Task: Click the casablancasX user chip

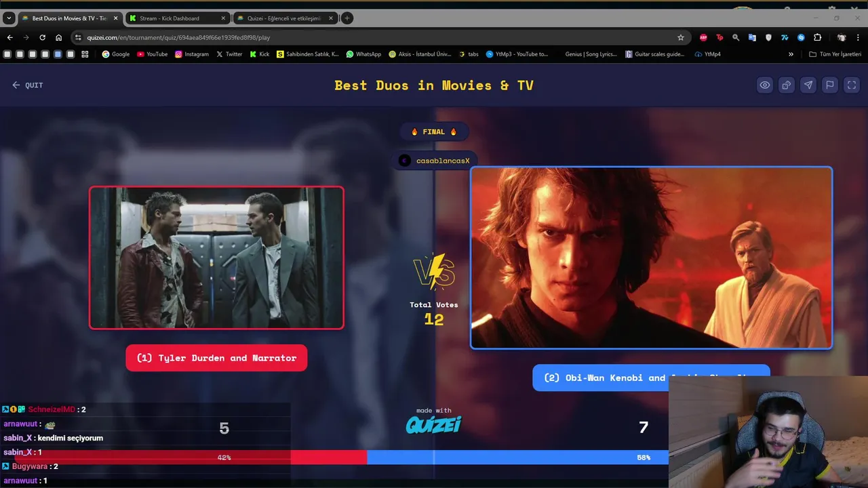Action: pyautogui.click(x=434, y=161)
